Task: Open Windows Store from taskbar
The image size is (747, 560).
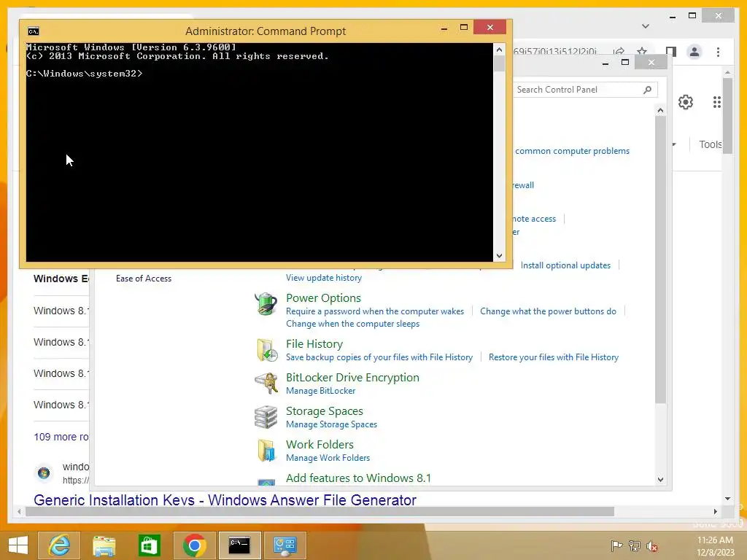Action: click(x=149, y=545)
